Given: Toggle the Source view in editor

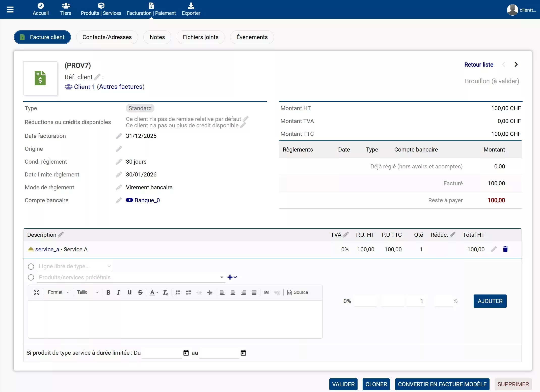Looking at the screenshot, I should pos(298,292).
